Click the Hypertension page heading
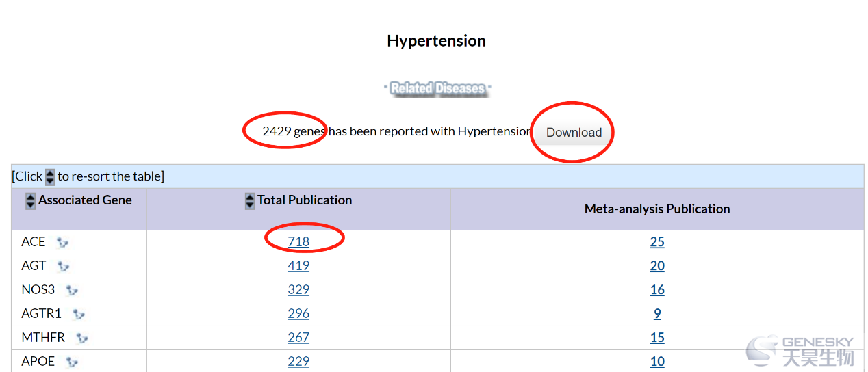 coord(436,41)
